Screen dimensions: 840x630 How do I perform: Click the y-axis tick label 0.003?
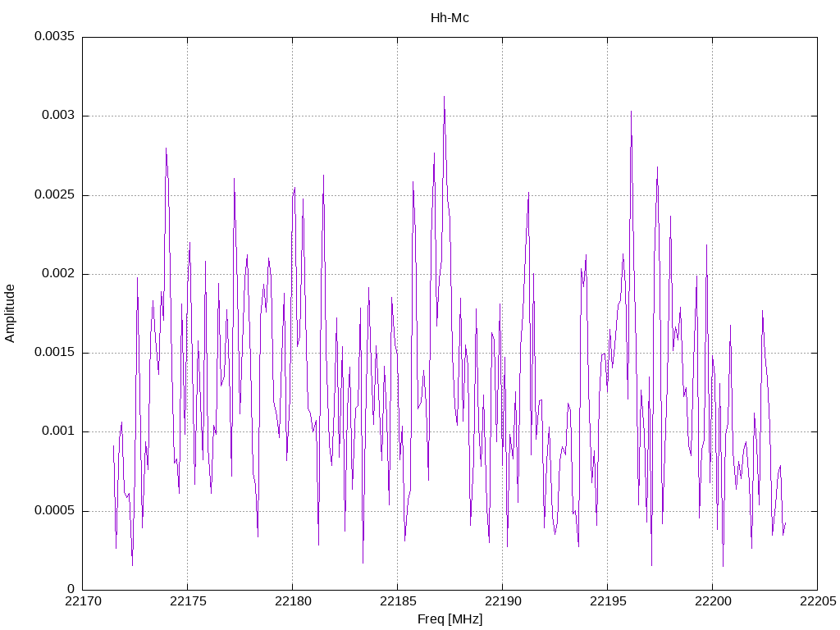[x=58, y=116]
